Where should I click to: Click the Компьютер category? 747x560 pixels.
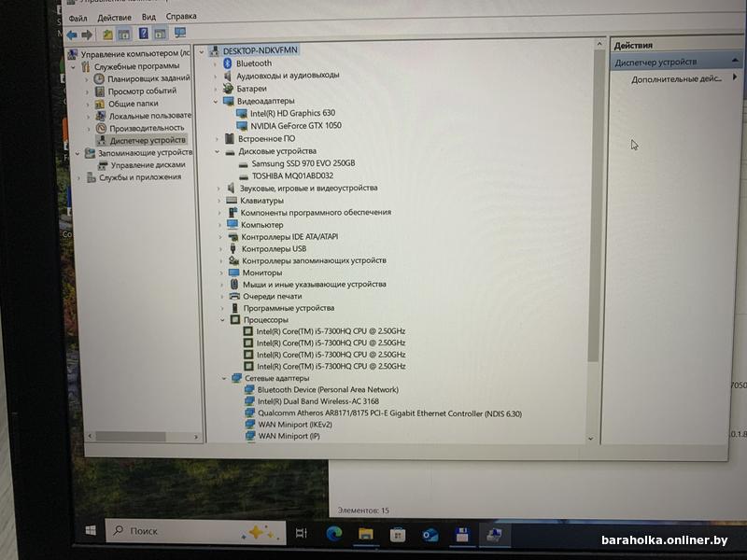point(262,225)
